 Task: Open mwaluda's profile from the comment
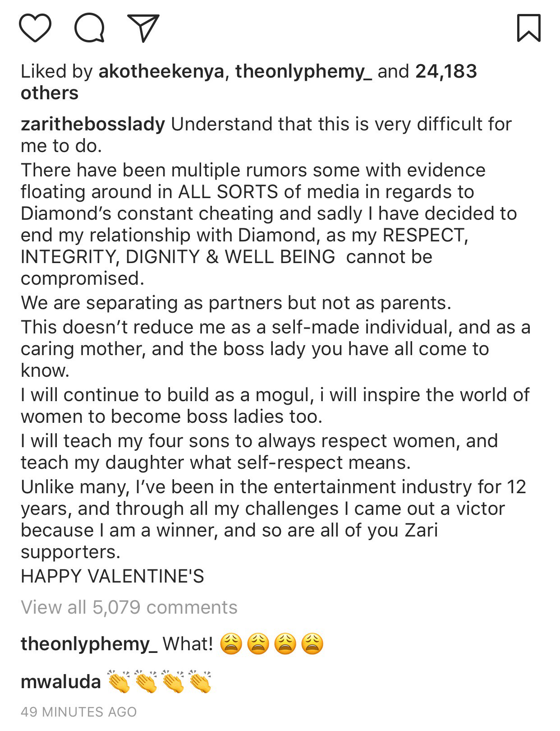coord(61,682)
